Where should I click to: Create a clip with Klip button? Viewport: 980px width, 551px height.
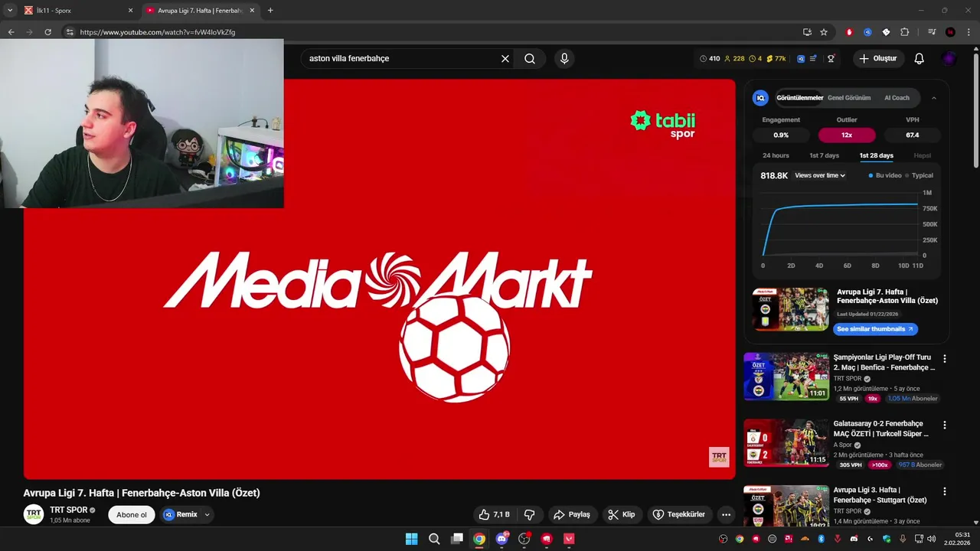pyautogui.click(x=622, y=514)
